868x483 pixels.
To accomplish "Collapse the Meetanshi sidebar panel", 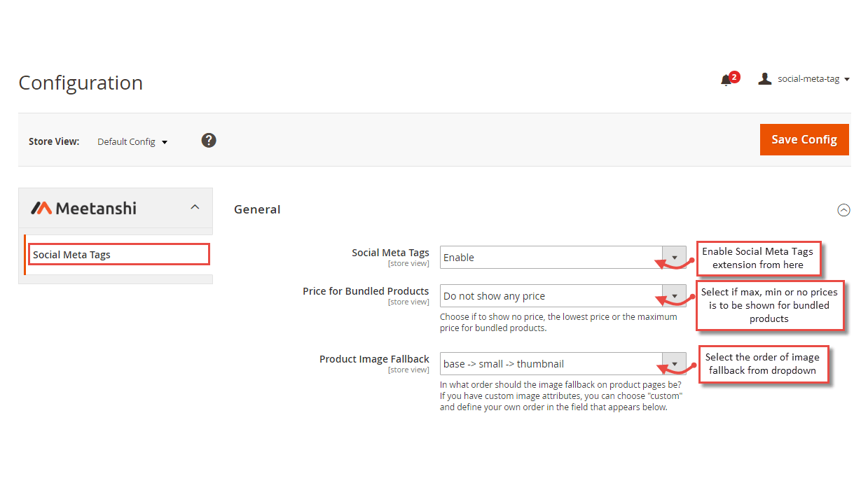I will point(195,206).
